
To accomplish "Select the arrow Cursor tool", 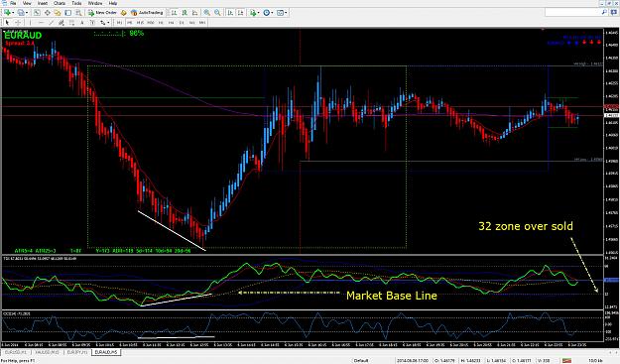I will click(7, 23).
